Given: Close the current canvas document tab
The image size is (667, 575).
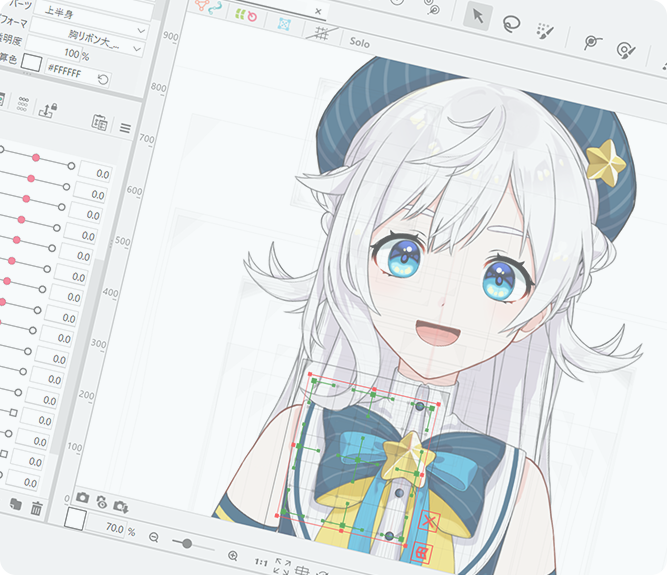Looking at the screenshot, I should 318,12.
